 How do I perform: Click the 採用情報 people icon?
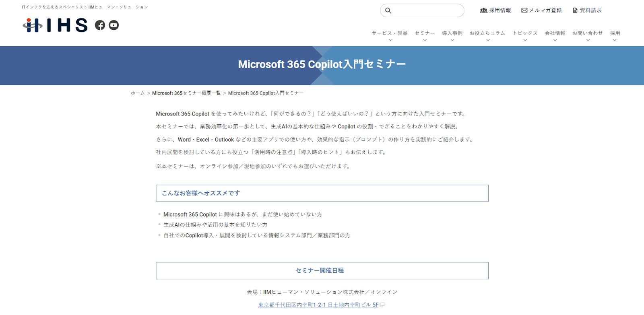click(x=483, y=10)
